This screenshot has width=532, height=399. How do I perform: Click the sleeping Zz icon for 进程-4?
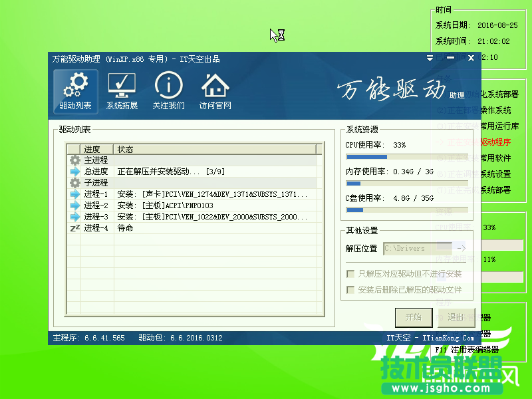(x=74, y=228)
